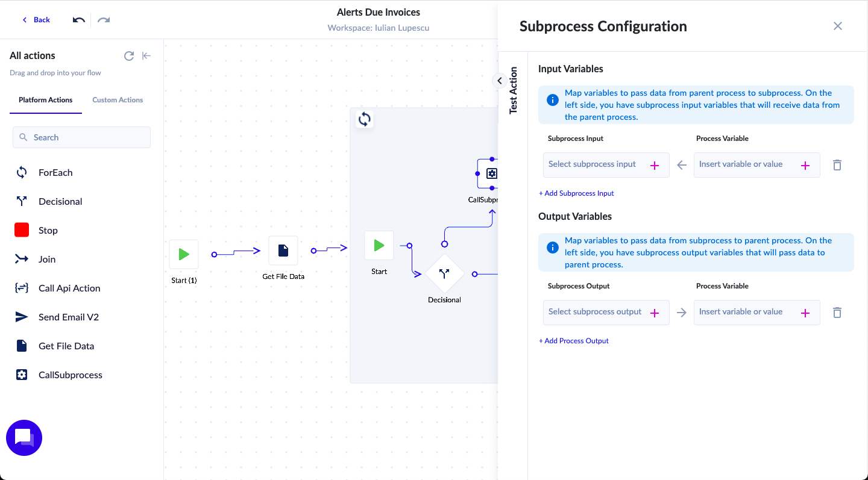Select the Decisional action in list
Viewport: 868px width, 480px height.
click(60, 202)
